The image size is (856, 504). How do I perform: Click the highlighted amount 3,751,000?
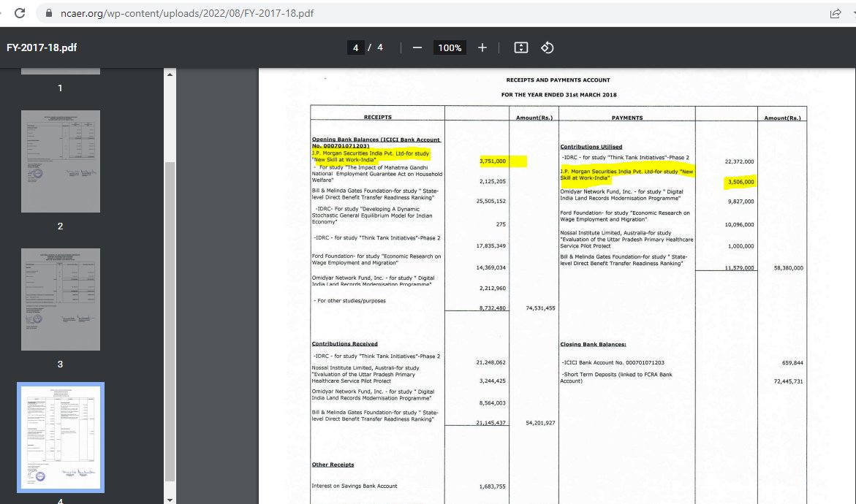[493, 161]
